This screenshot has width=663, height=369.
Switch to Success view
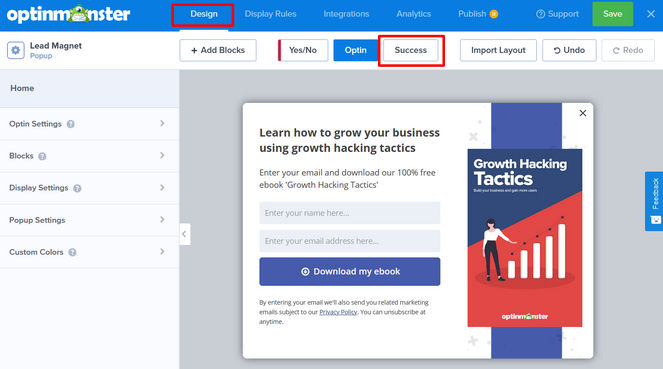coord(411,50)
